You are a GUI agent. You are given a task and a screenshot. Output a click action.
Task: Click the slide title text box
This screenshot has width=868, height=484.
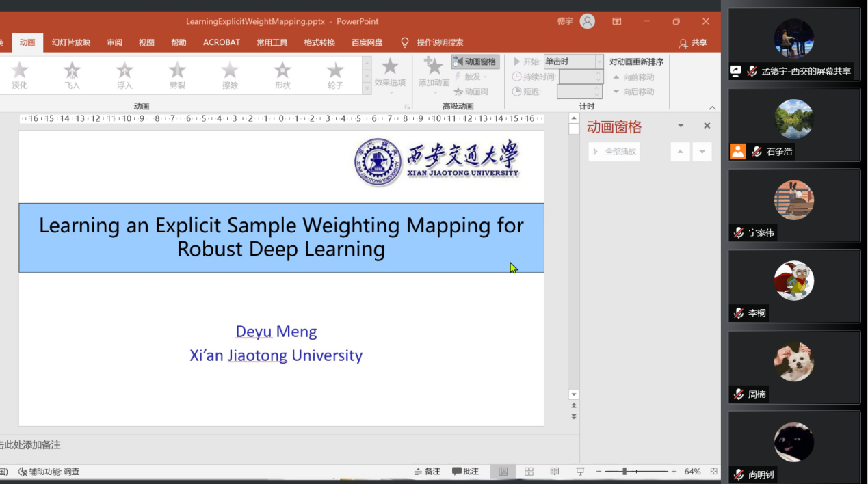tap(281, 237)
